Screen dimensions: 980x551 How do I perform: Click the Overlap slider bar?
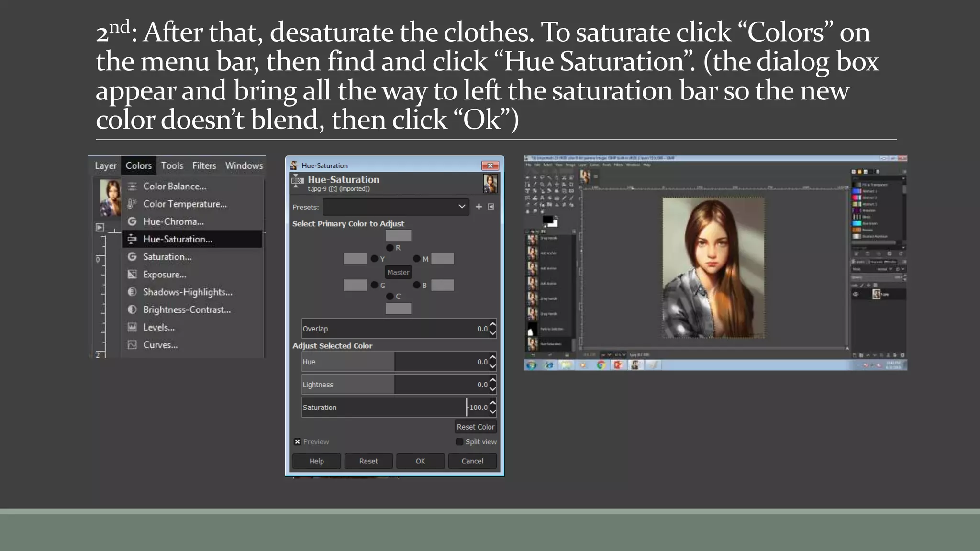tap(395, 329)
